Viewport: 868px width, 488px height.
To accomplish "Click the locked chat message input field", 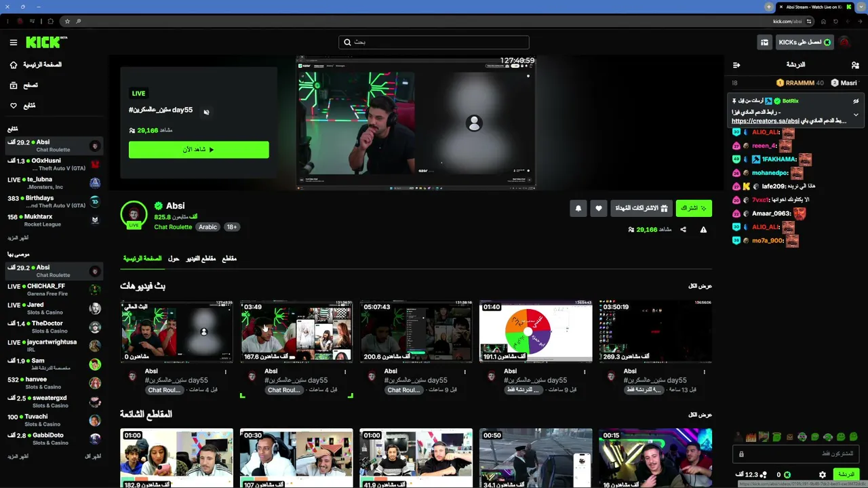I will (796, 453).
